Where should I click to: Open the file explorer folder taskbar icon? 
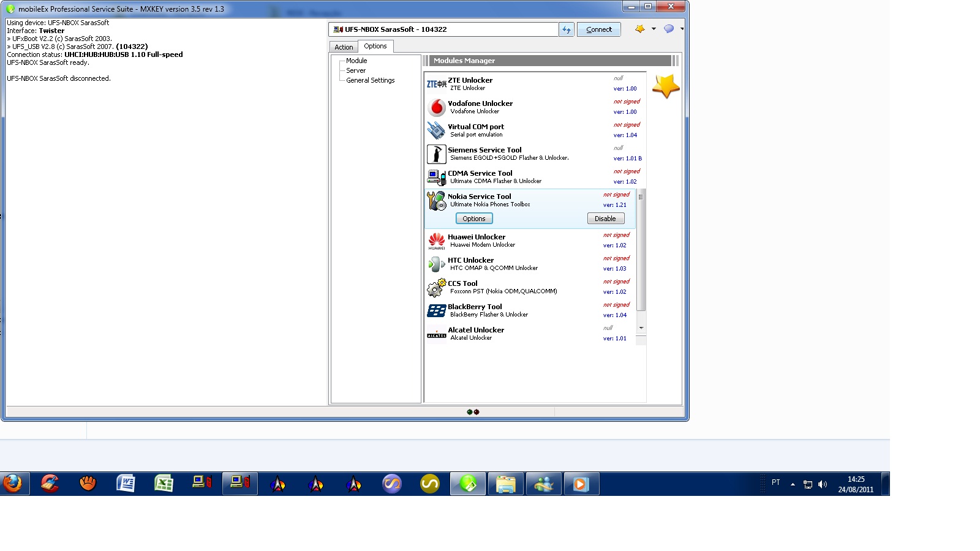pyautogui.click(x=506, y=484)
